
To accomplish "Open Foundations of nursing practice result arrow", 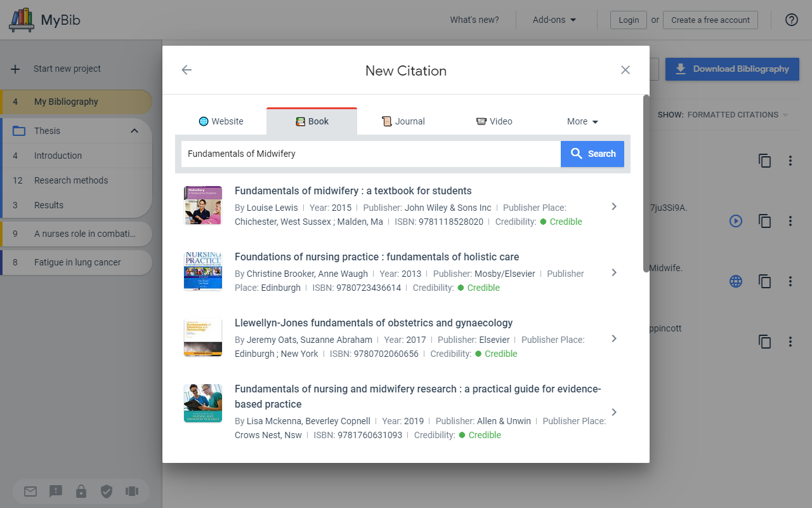I will point(614,272).
